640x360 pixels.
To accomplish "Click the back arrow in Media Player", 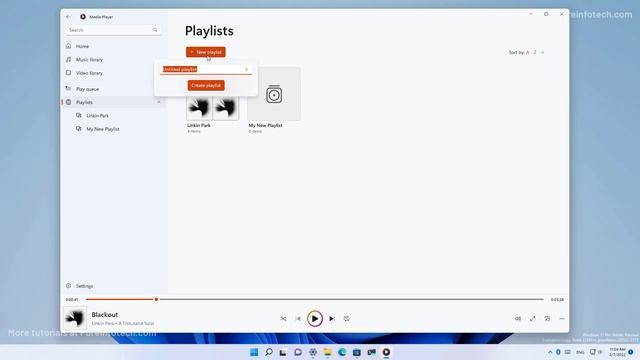I will point(68,17).
